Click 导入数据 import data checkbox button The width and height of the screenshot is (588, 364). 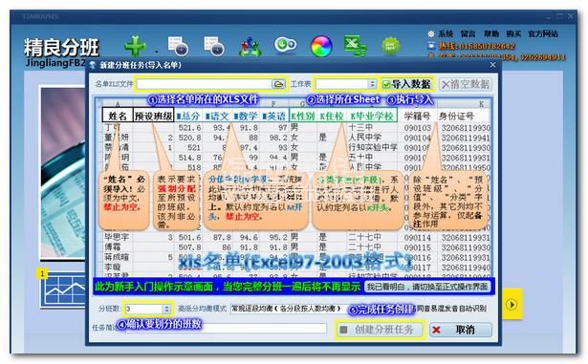pos(406,84)
